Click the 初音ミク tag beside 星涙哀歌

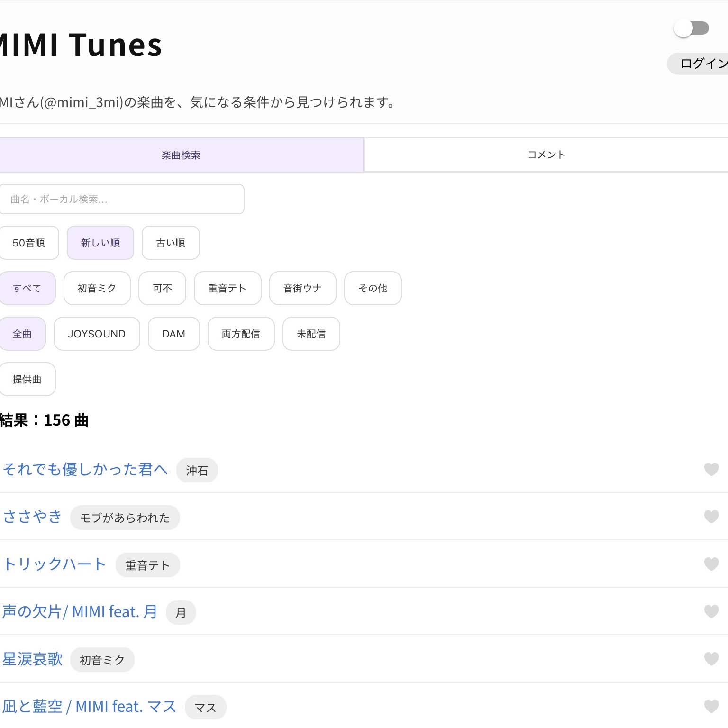click(x=102, y=660)
